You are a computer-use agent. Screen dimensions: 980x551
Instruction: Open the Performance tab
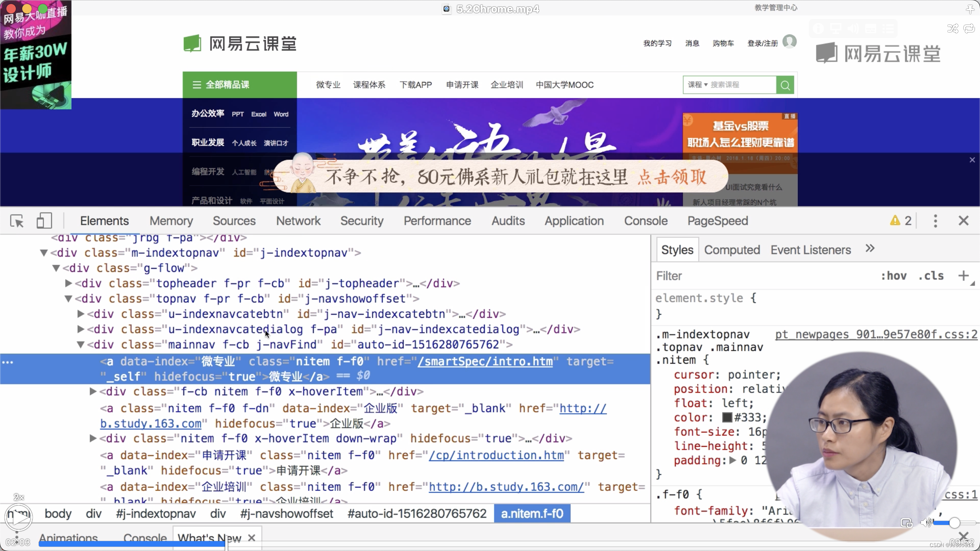tap(437, 221)
